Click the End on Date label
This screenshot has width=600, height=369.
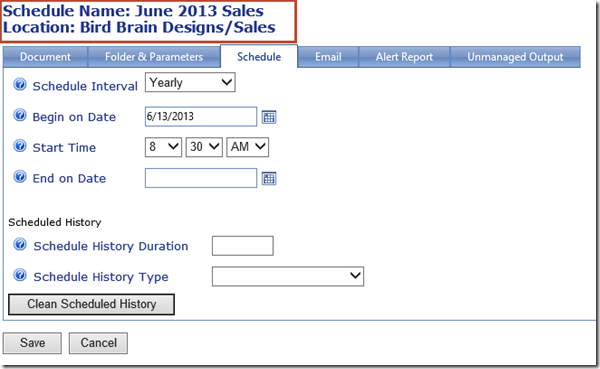tap(69, 178)
